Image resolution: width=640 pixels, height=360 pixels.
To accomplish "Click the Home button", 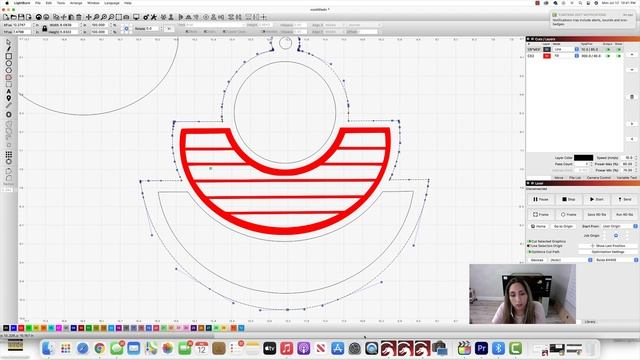I will [x=538, y=226].
